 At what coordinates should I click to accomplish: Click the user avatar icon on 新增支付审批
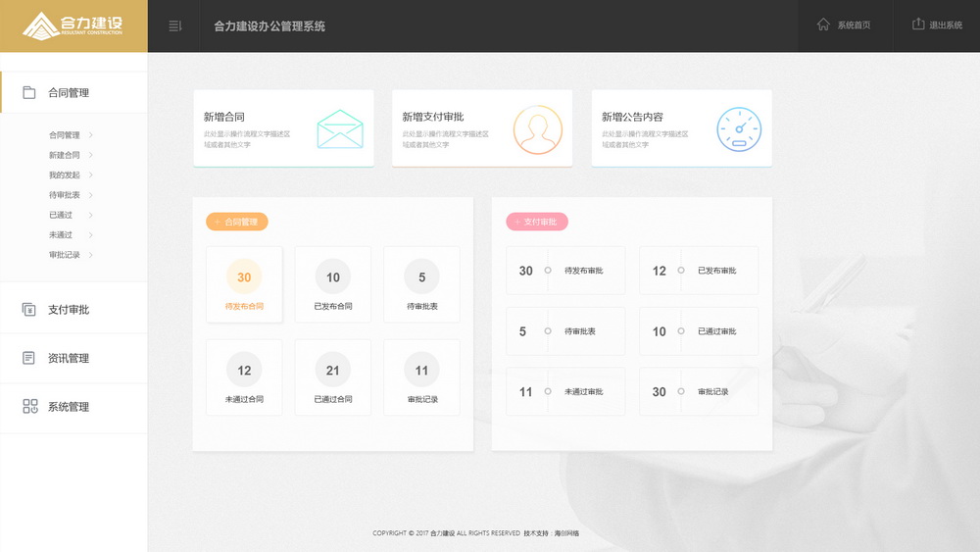click(x=538, y=129)
